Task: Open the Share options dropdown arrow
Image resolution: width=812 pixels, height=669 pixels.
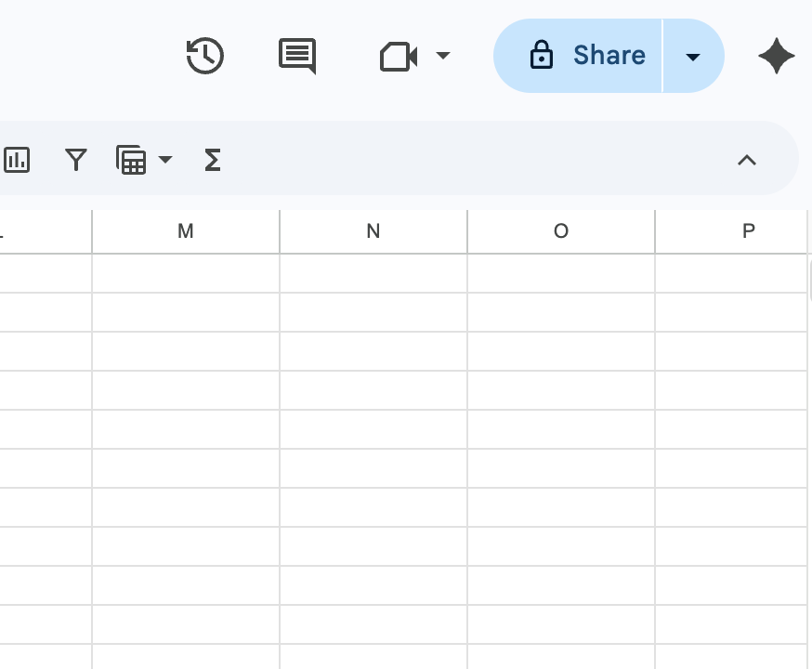Action: pos(692,56)
